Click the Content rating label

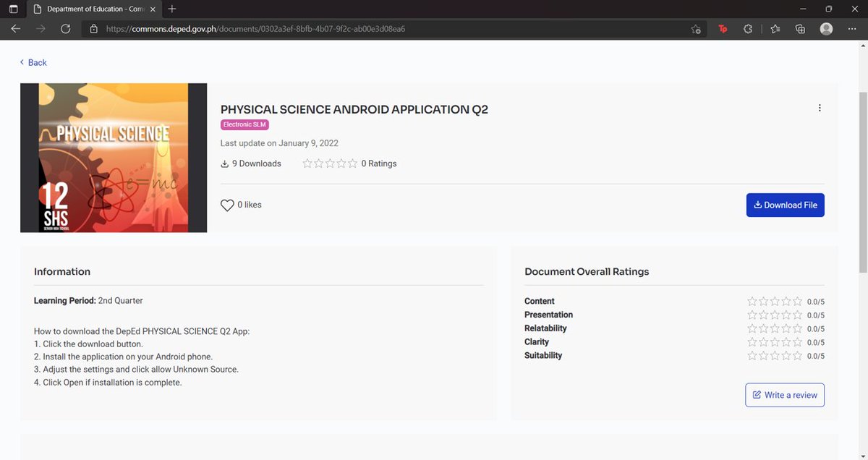[540, 301]
